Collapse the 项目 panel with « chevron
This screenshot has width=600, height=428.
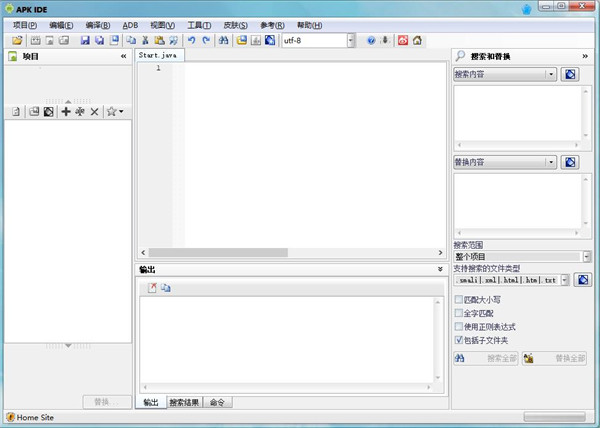[123, 56]
